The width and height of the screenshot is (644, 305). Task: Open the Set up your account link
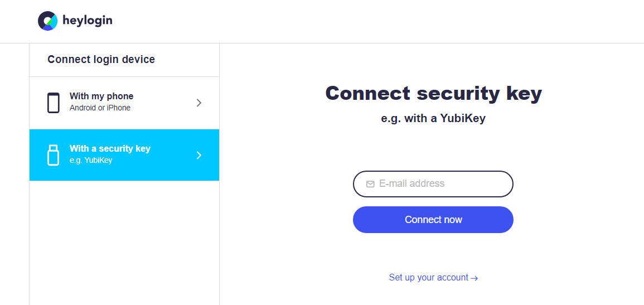tap(428, 278)
